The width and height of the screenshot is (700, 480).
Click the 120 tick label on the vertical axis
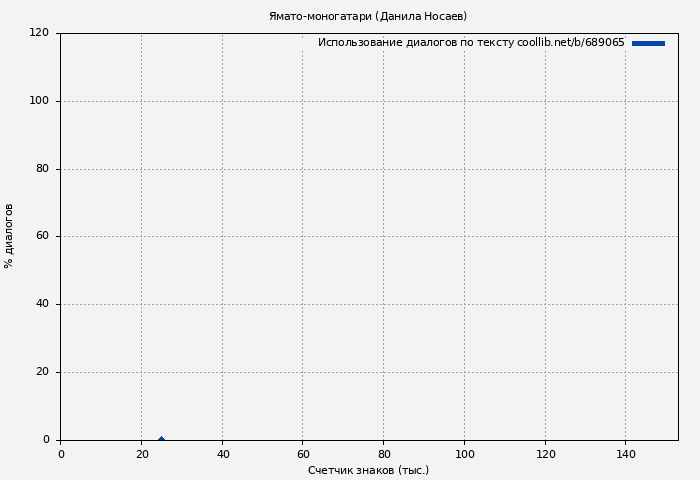tap(39, 33)
